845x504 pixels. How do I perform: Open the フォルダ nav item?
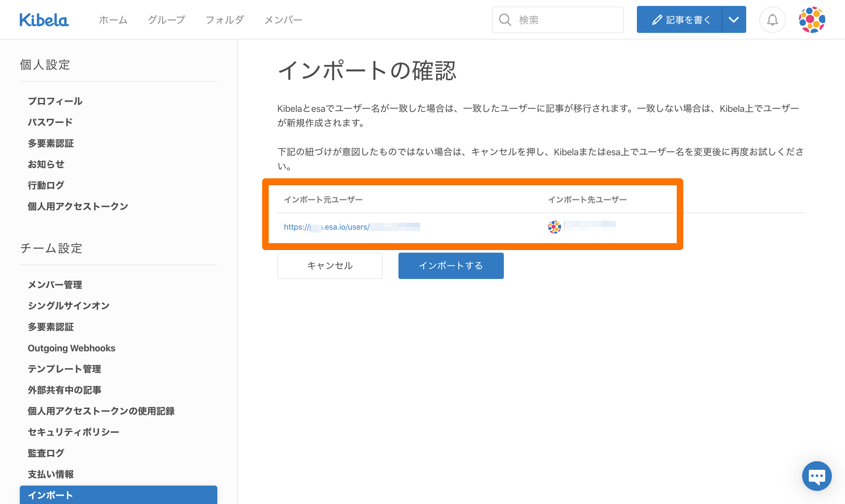225,20
